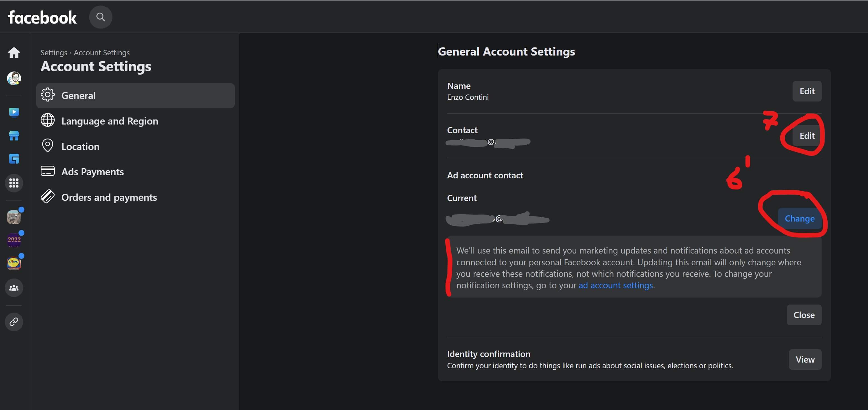868x410 pixels.
Task: Open the Marketplace storefront icon
Action: (14, 135)
